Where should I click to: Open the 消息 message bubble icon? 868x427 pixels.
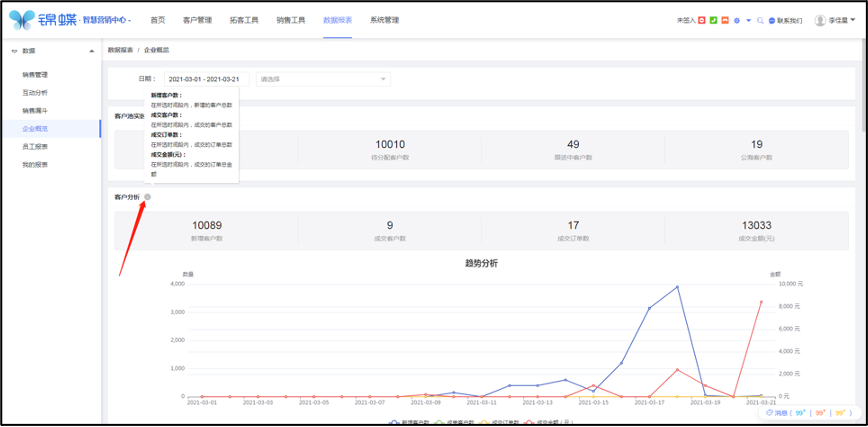(769, 413)
